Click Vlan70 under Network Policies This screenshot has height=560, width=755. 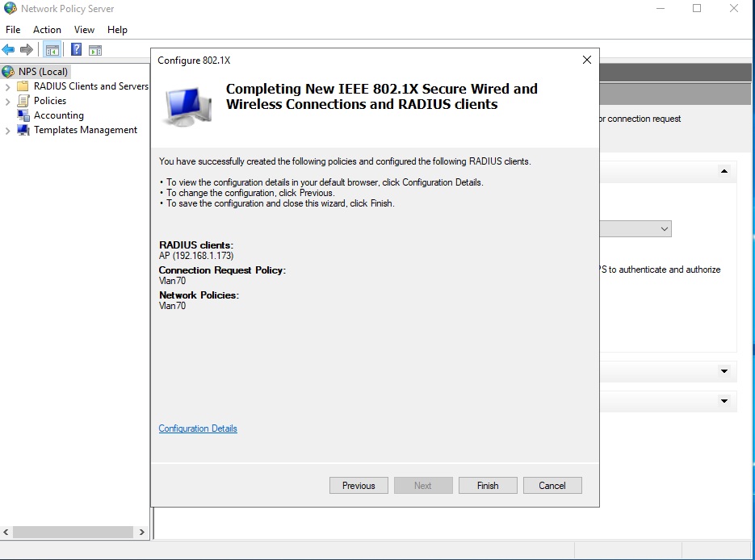click(x=172, y=306)
